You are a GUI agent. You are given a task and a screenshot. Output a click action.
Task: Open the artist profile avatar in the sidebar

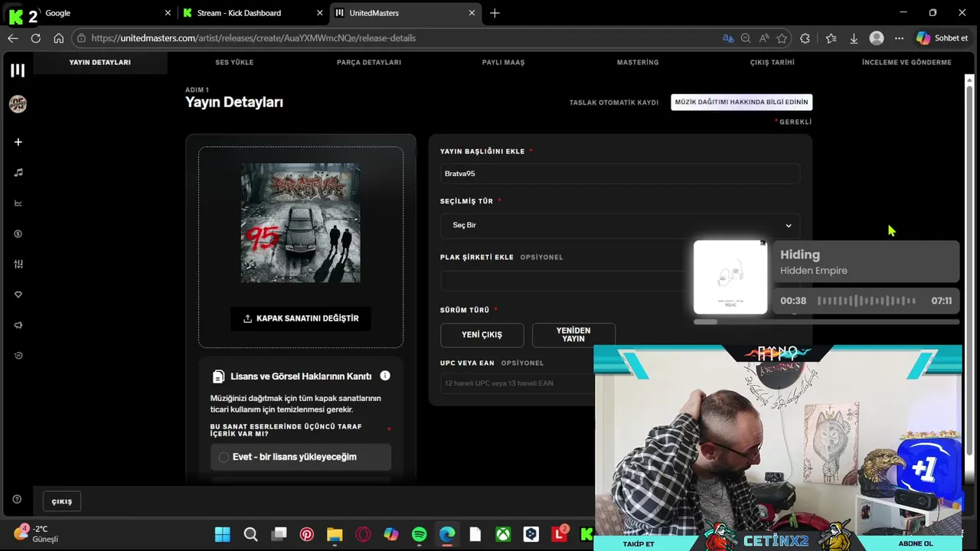click(18, 104)
